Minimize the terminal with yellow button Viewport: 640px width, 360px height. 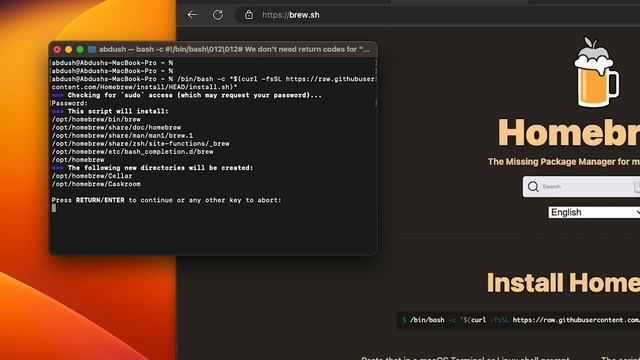point(69,49)
